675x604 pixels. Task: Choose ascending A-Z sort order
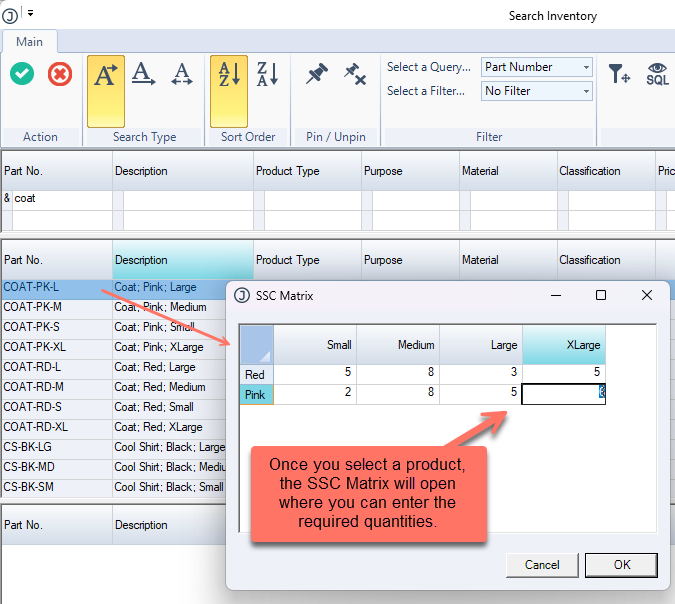(x=229, y=91)
